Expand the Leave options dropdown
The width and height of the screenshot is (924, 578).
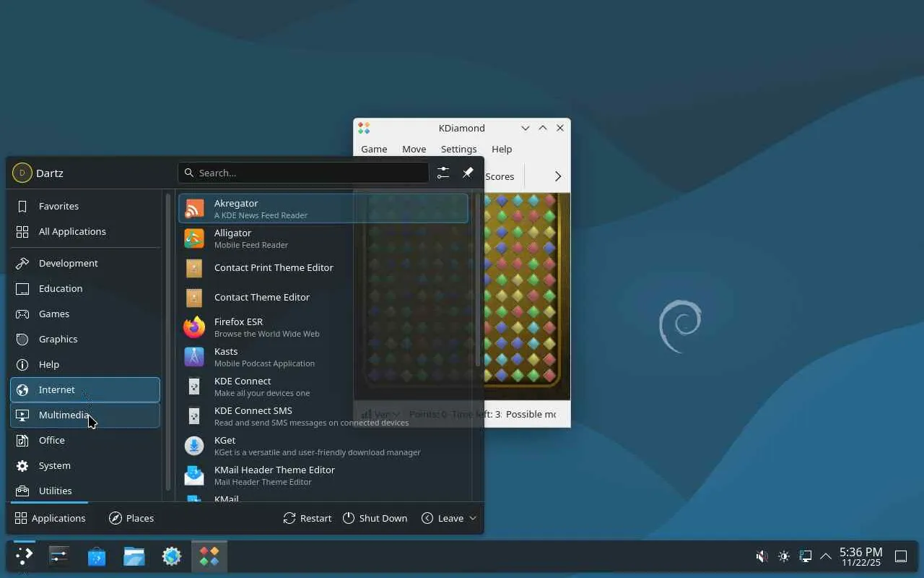449,518
